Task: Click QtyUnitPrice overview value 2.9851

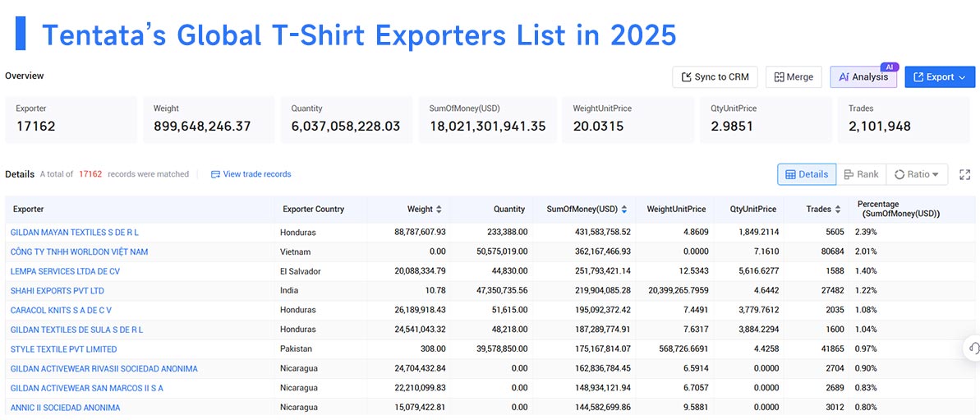Action: [x=732, y=127]
